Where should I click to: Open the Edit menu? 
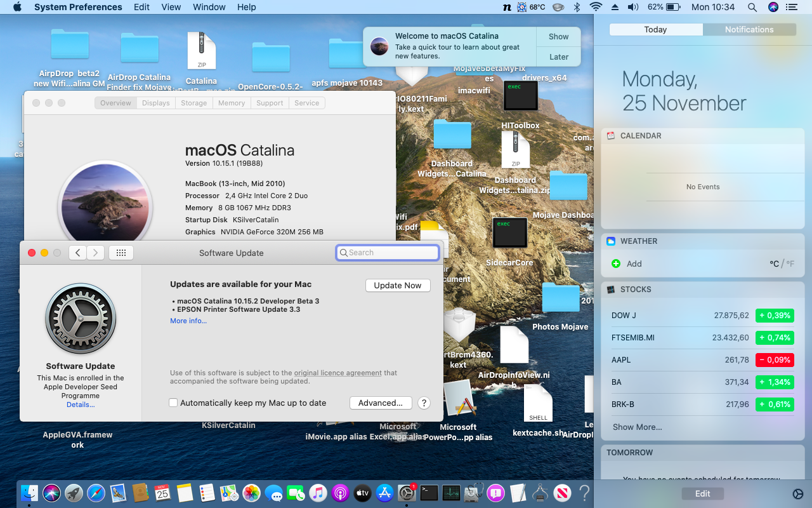(x=141, y=7)
